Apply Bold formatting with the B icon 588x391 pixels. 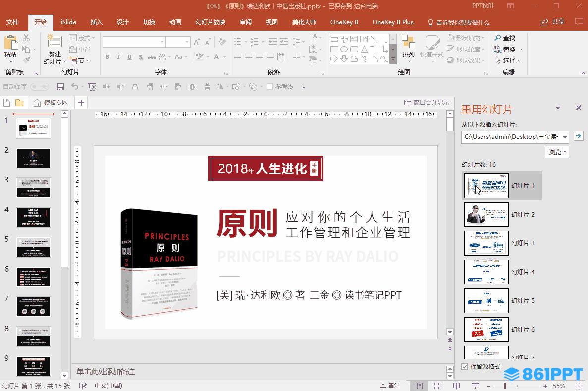[x=107, y=57]
